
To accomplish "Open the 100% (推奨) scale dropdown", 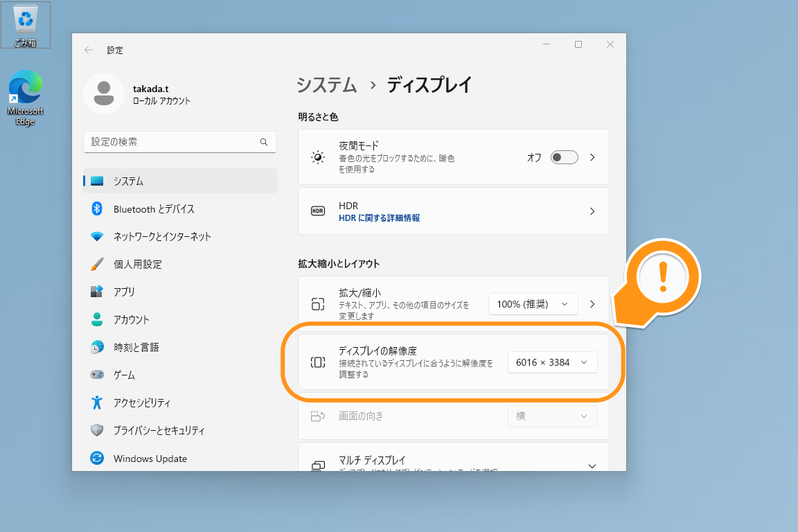I will click(x=533, y=304).
